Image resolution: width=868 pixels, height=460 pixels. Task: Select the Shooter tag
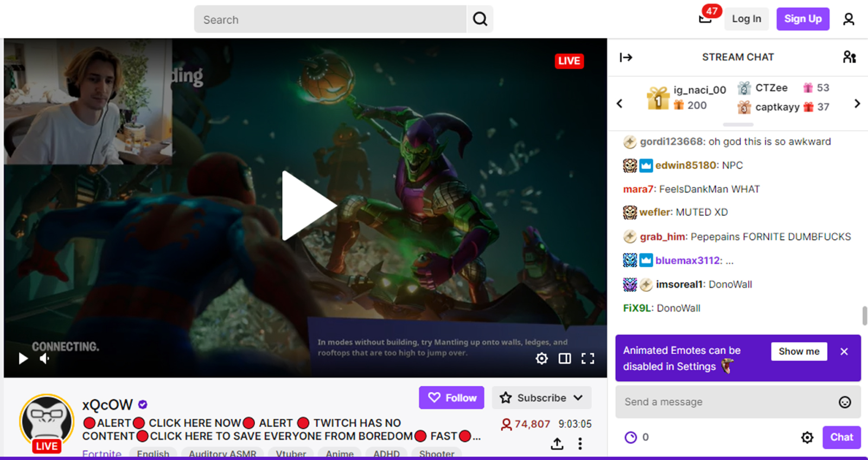[x=437, y=454]
